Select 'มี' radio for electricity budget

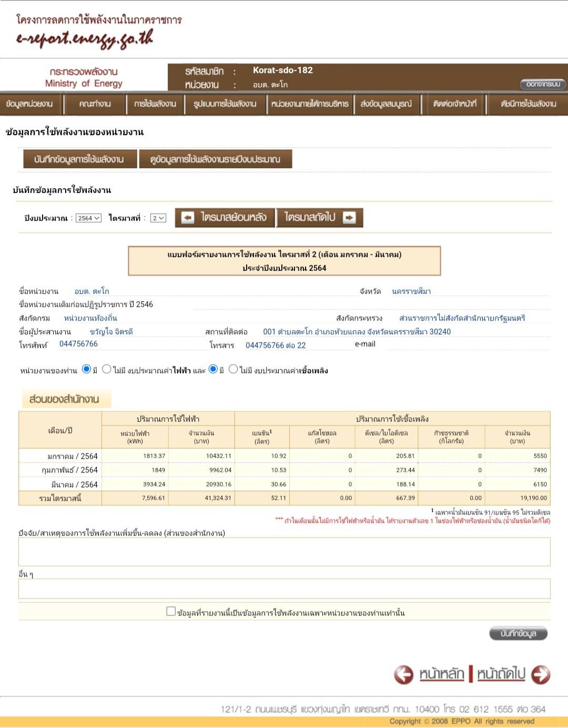click(x=87, y=369)
